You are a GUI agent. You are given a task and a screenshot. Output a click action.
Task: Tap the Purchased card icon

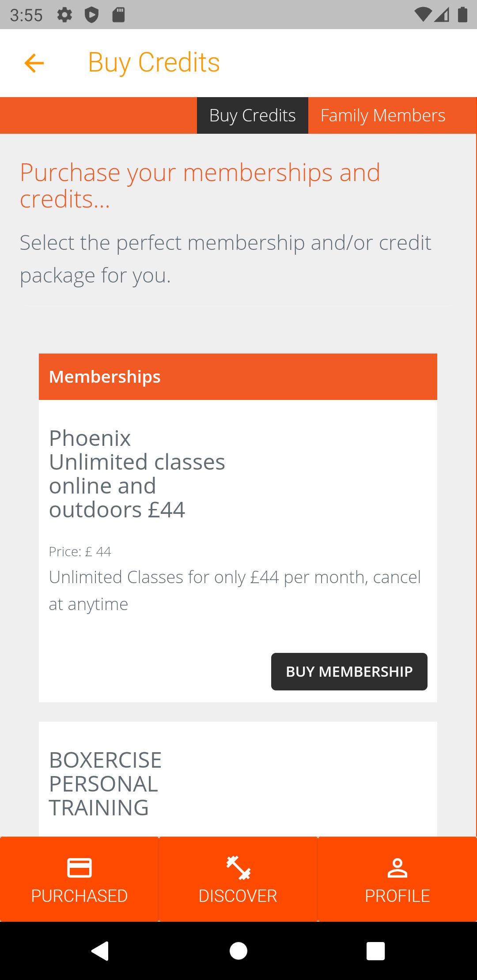(x=79, y=867)
